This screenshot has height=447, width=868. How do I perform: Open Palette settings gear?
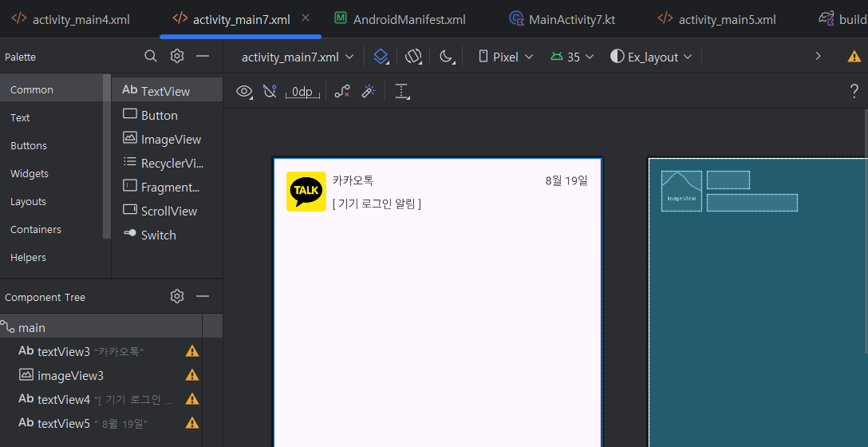[176, 56]
